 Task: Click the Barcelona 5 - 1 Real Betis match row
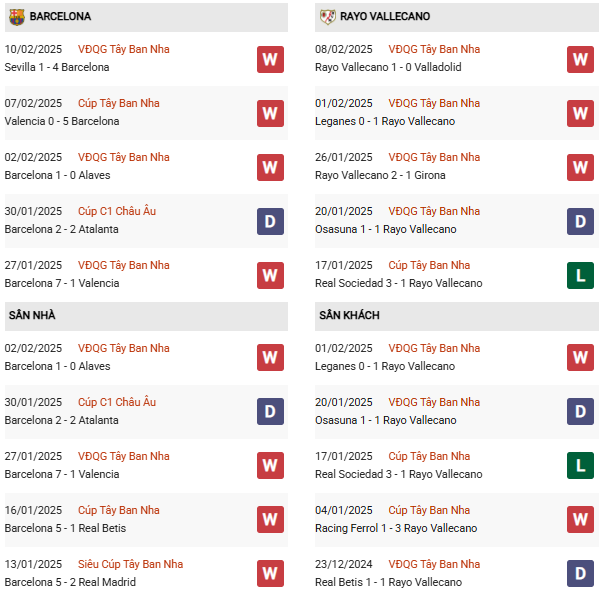66,528
